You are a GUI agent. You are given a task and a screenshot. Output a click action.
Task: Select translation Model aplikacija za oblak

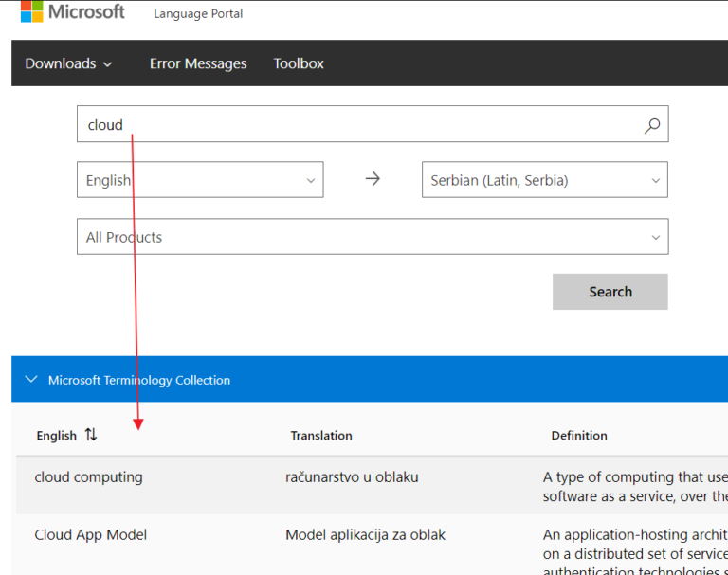(365, 534)
